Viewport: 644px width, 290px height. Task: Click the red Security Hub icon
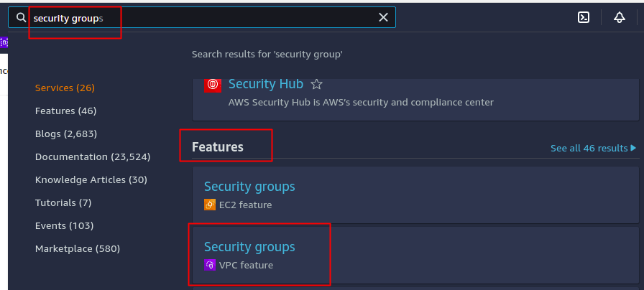(x=213, y=85)
